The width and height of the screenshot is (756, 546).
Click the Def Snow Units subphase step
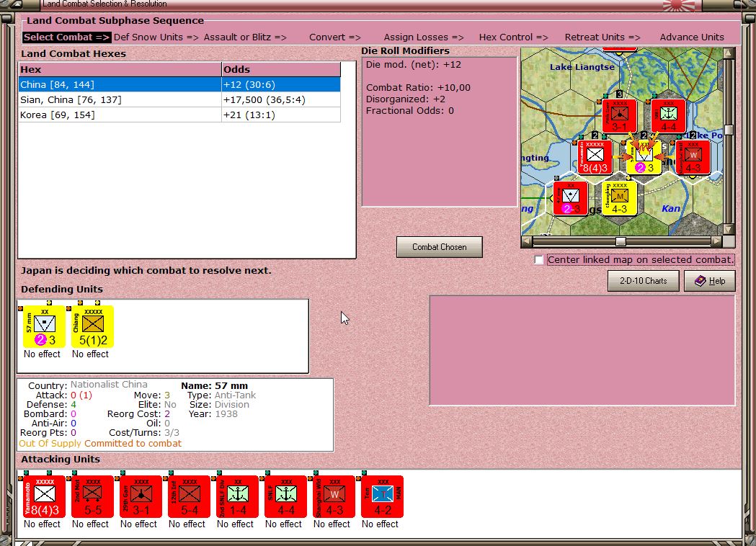click(x=156, y=37)
